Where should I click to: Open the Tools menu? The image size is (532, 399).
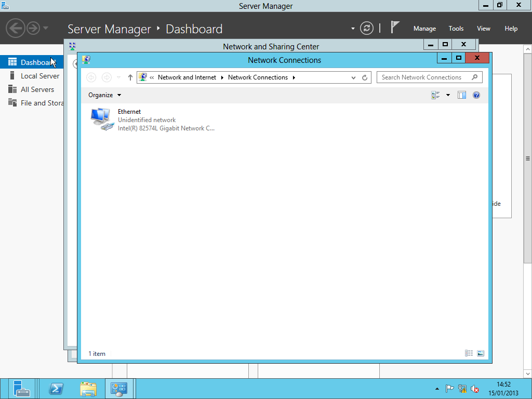point(456,29)
